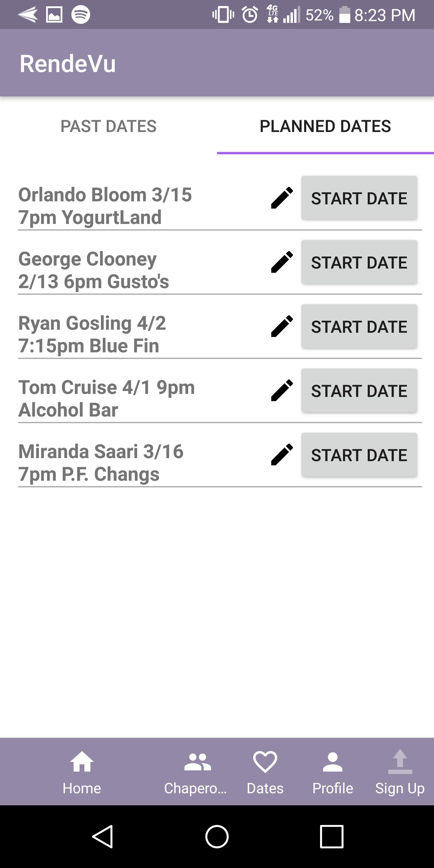Tap the Sign Up upload icon

400,772
